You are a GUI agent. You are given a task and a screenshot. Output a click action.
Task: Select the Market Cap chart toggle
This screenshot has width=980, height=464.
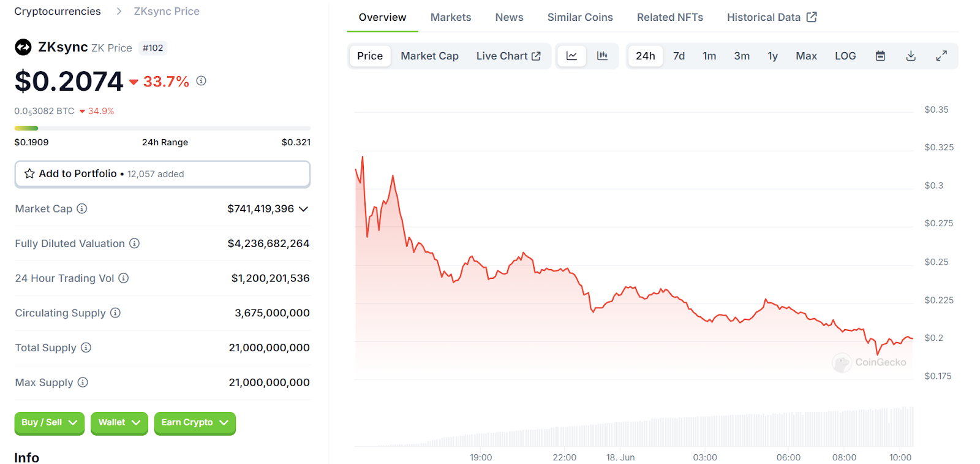pyautogui.click(x=429, y=56)
